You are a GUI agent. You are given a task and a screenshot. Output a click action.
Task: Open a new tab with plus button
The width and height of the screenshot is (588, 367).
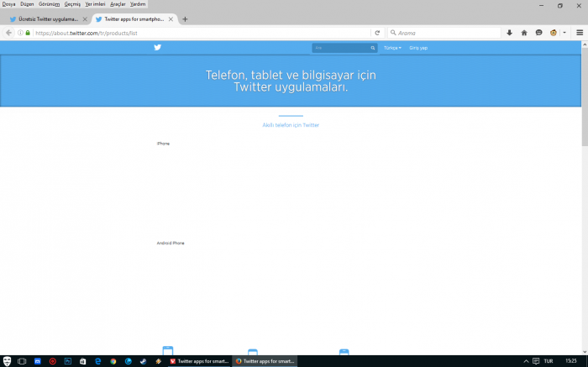click(x=185, y=19)
